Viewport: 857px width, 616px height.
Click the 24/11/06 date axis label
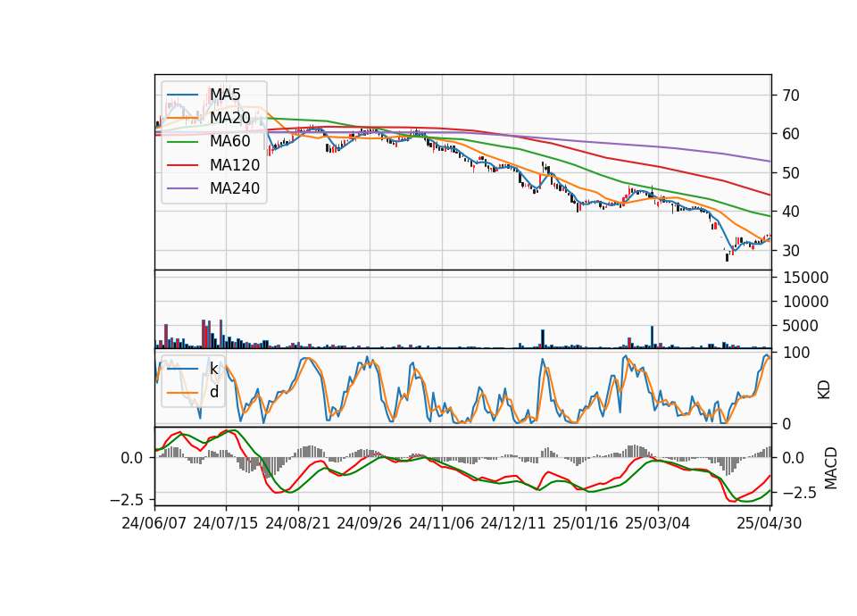[442, 523]
